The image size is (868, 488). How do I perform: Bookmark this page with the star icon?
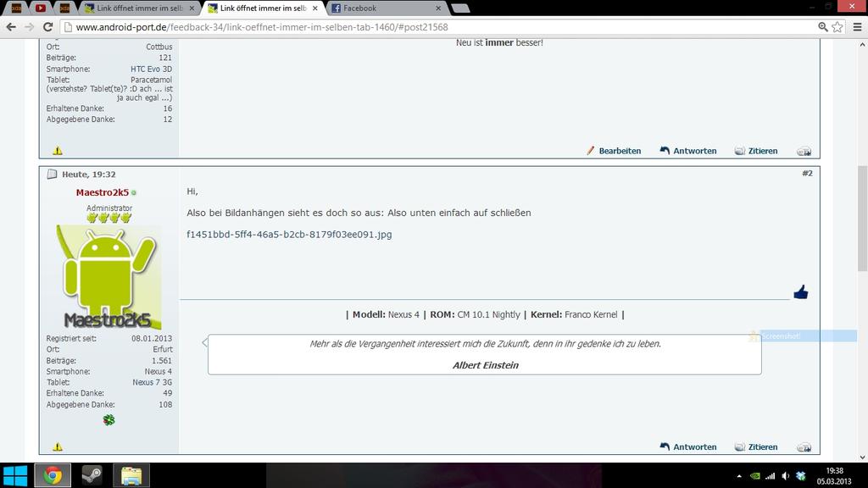pyautogui.click(x=837, y=27)
